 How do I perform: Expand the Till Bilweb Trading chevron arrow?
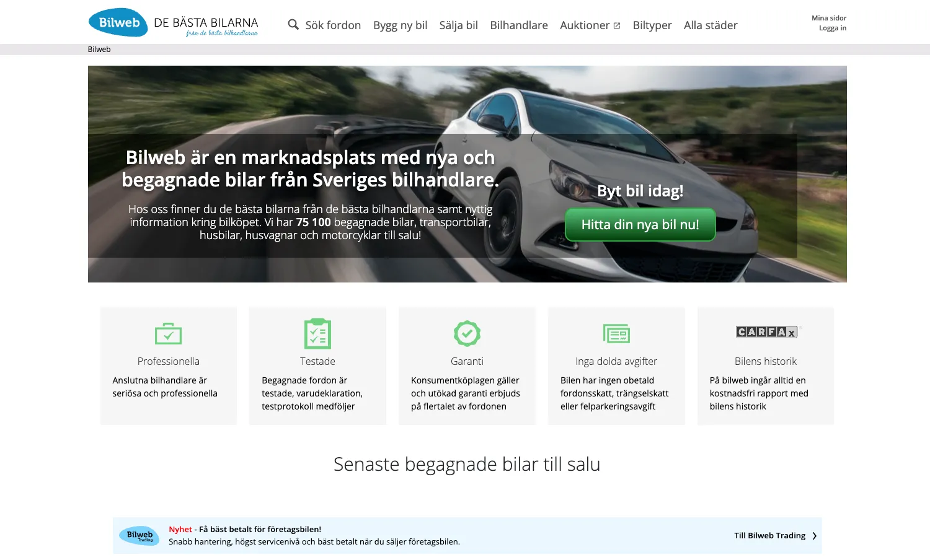pyautogui.click(x=815, y=536)
